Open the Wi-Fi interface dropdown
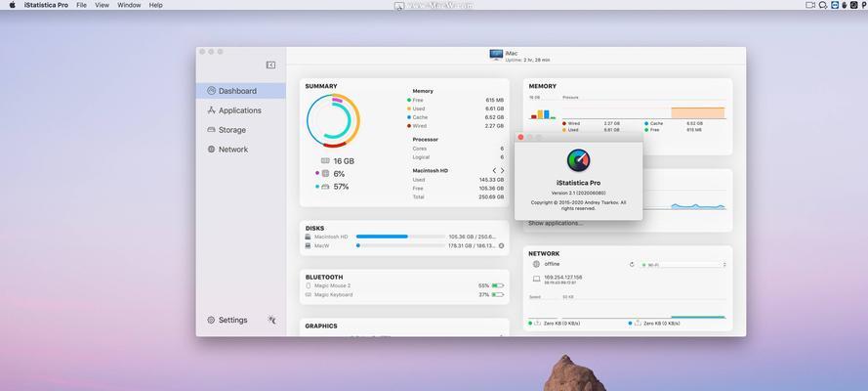Screen dimensions: 868x391 click(683, 265)
